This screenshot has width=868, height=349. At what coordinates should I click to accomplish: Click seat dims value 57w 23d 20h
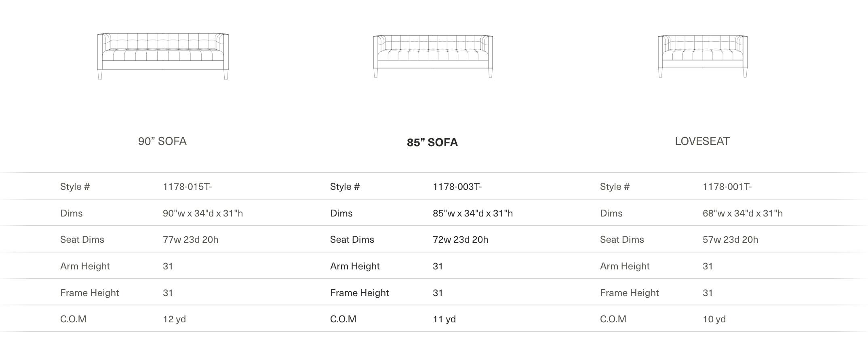coord(731,240)
